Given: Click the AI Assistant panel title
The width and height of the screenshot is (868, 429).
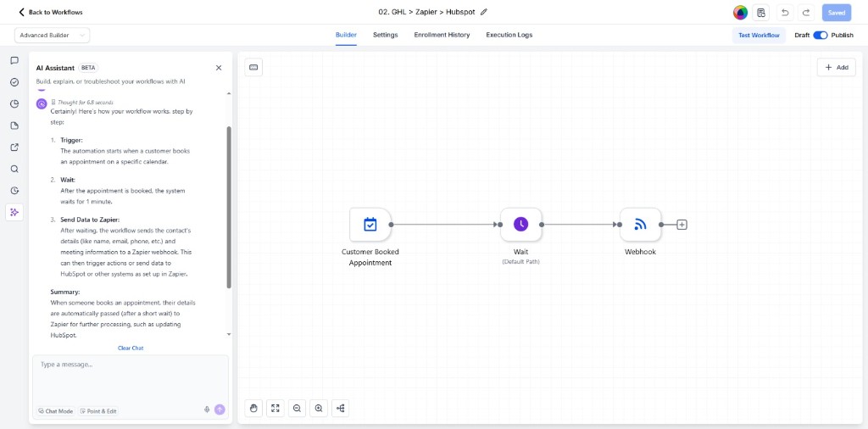Looking at the screenshot, I should pos(55,68).
